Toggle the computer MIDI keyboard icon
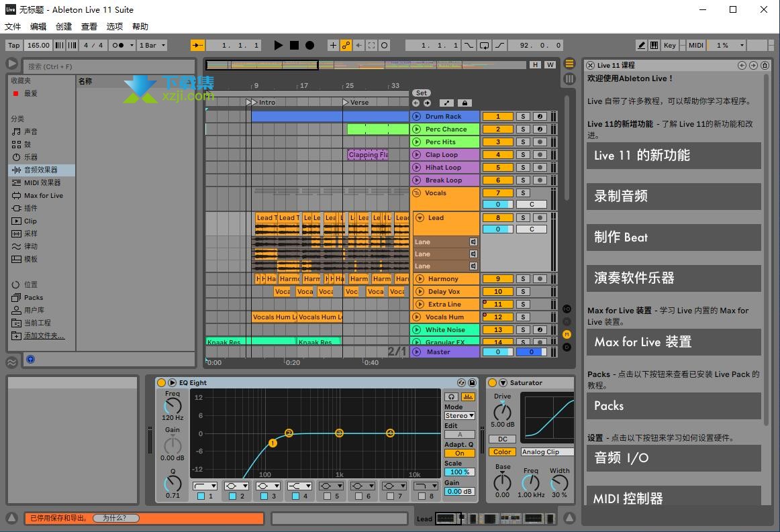Screen dimensions: 780x532 coord(654,45)
